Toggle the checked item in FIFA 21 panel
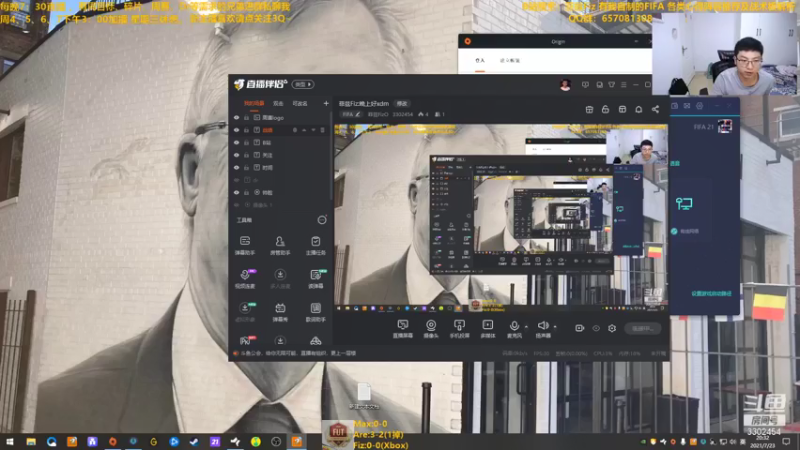 pos(674,231)
